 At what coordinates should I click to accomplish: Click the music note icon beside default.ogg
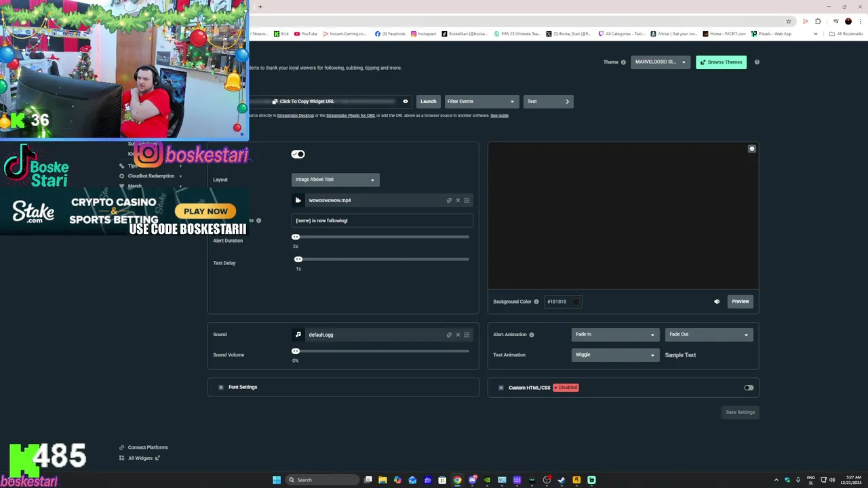298,334
